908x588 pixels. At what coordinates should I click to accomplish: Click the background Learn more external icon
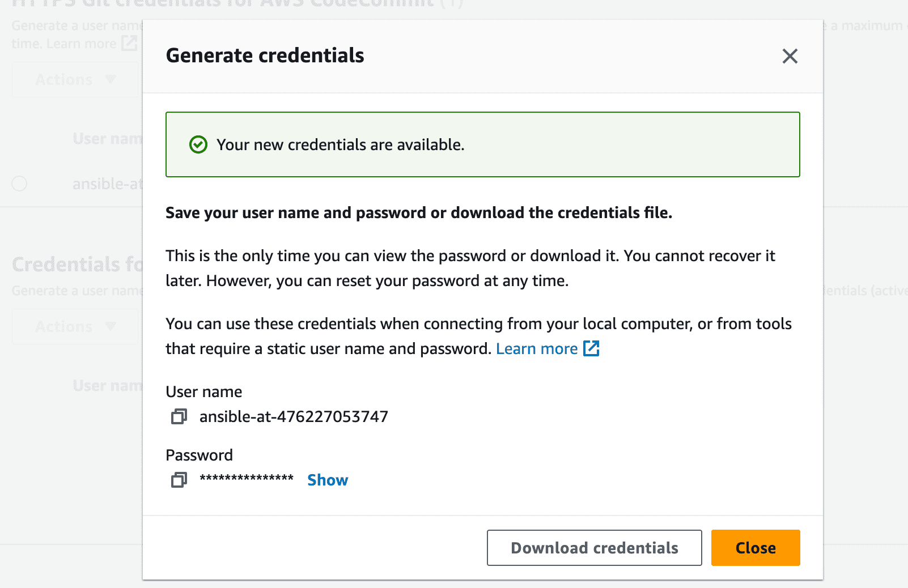pos(130,43)
